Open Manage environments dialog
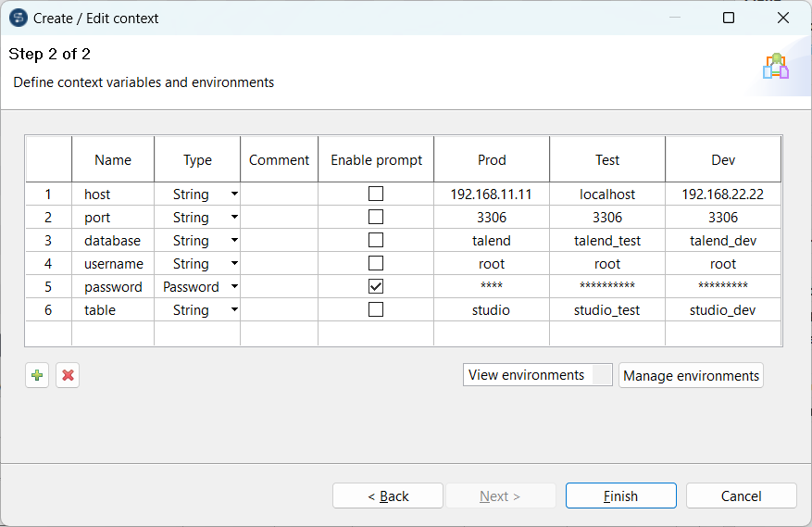Image resolution: width=812 pixels, height=527 pixels. (x=691, y=375)
